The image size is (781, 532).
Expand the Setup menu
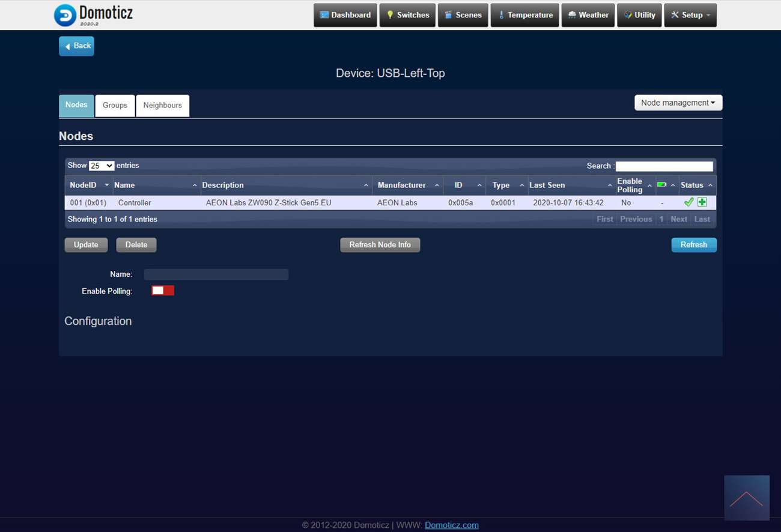(x=690, y=15)
